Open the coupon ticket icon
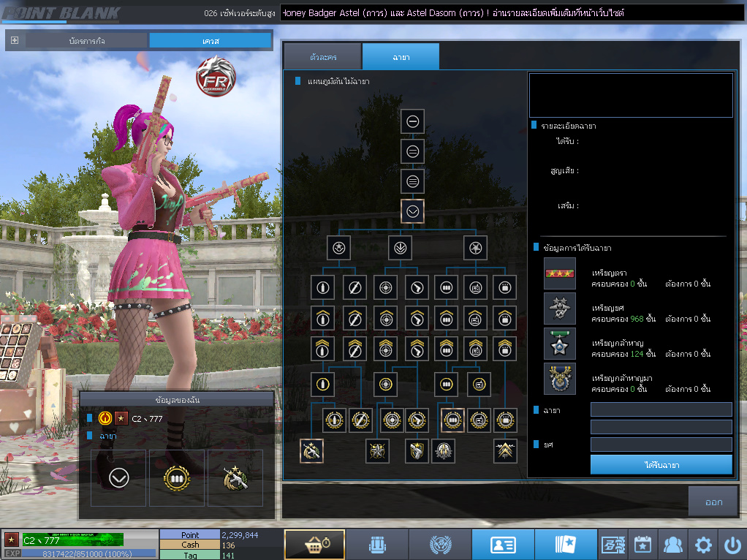Viewport: 747px width, 560px height. pos(613,545)
